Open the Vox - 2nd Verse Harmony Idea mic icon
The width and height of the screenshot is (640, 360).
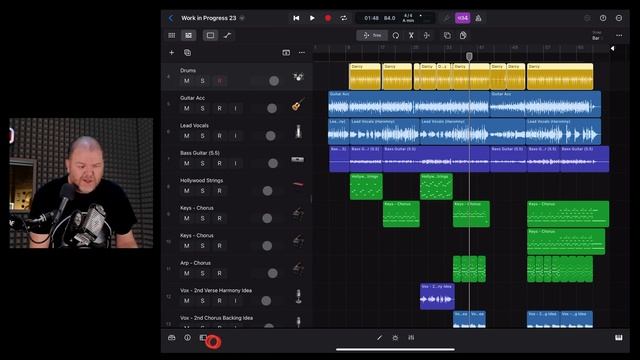(298, 296)
